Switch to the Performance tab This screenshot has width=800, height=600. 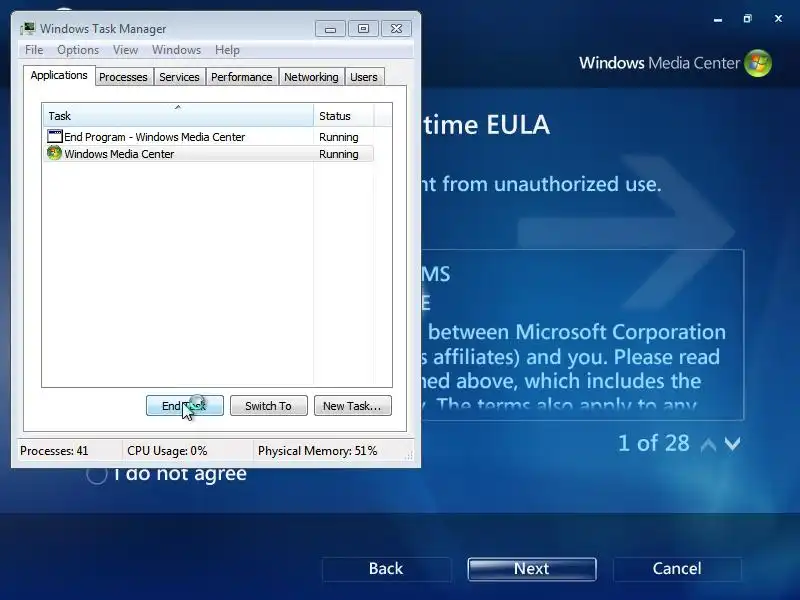[241, 77]
